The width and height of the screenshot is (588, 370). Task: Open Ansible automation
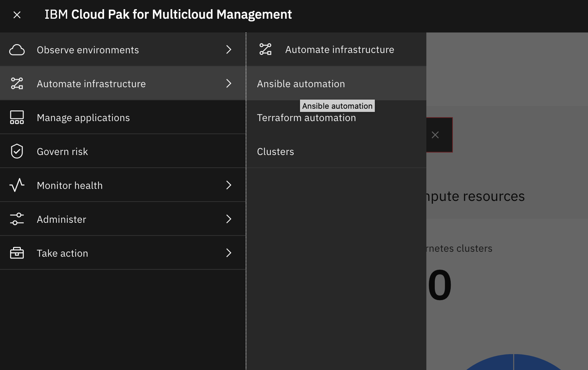coord(301,84)
